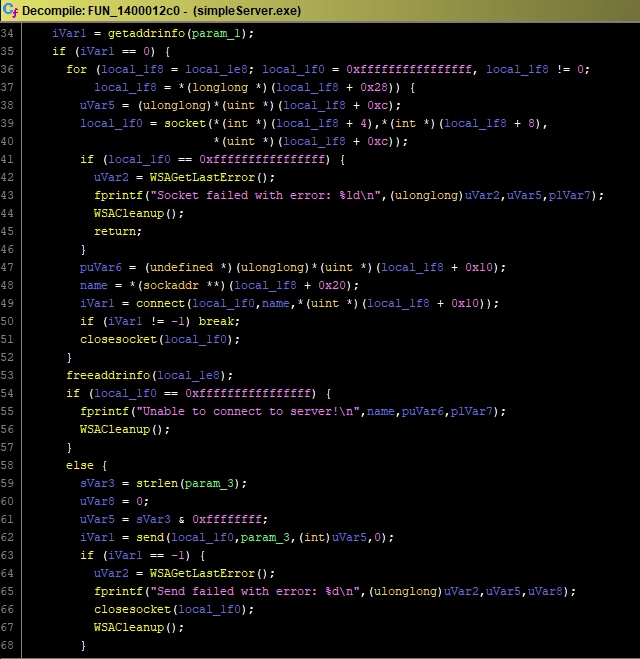This screenshot has height=659, width=640.
Task: Click line number 47 in the gutter
Action: tap(11, 267)
